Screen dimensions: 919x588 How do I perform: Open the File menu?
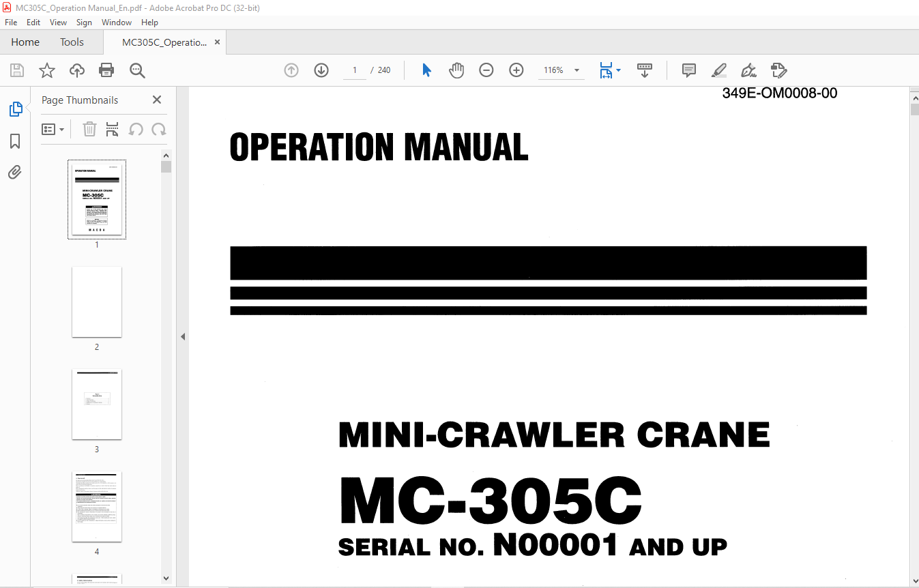click(x=11, y=23)
